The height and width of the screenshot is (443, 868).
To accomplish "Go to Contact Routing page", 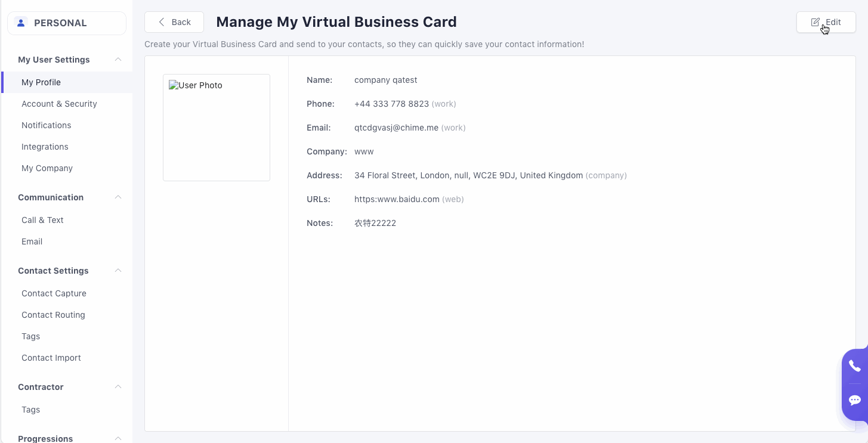I will [53, 315].
